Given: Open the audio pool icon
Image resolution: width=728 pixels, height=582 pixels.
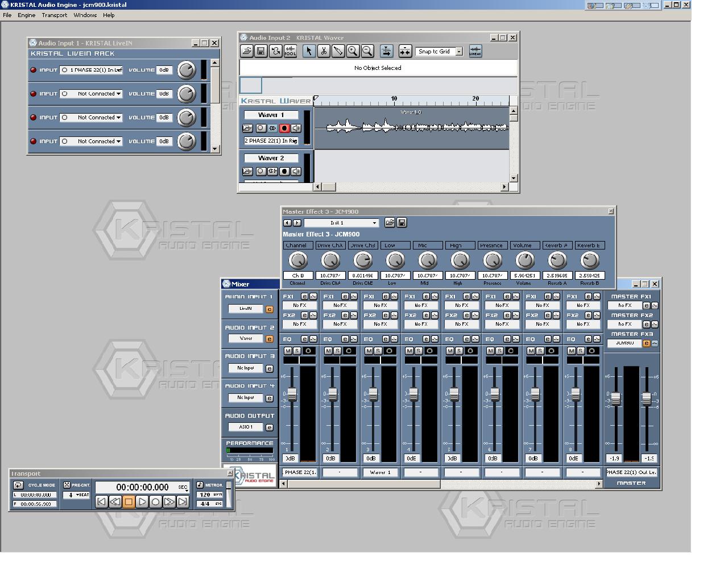Looking at the screenshot, I should (x=290, y=51).
